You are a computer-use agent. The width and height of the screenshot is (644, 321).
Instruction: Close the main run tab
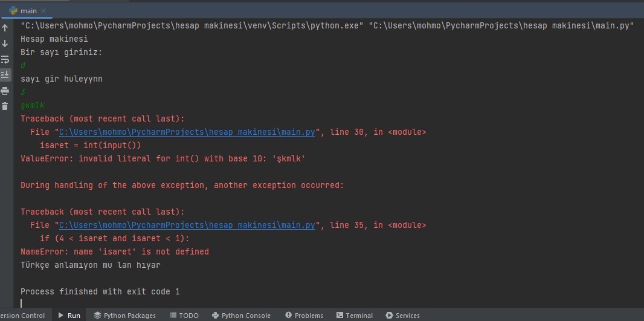[44, 11]
